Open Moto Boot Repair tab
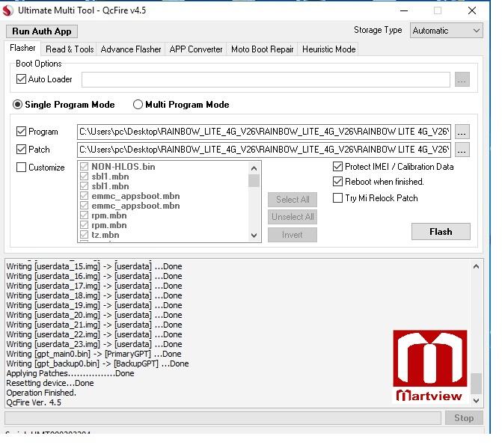The height and width of the screenshot is (448, 502). point(262,49)
